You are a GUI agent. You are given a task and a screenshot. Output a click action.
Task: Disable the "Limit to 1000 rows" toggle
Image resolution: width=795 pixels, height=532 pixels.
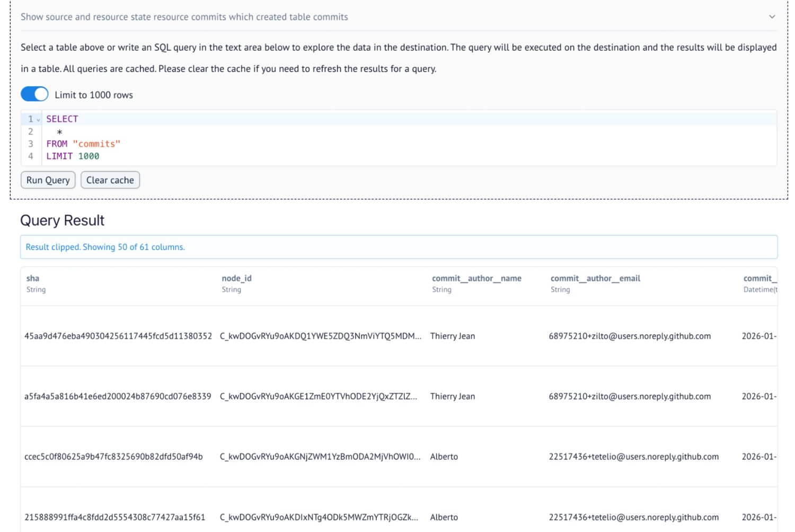(x=34, y=93)
